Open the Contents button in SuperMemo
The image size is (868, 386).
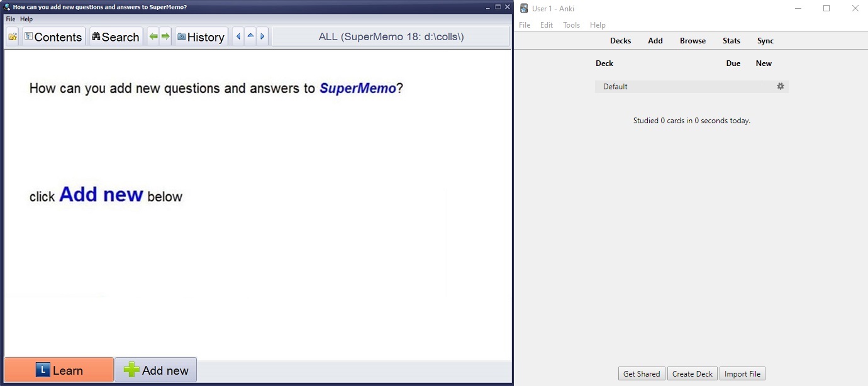[x=53, y=37]
